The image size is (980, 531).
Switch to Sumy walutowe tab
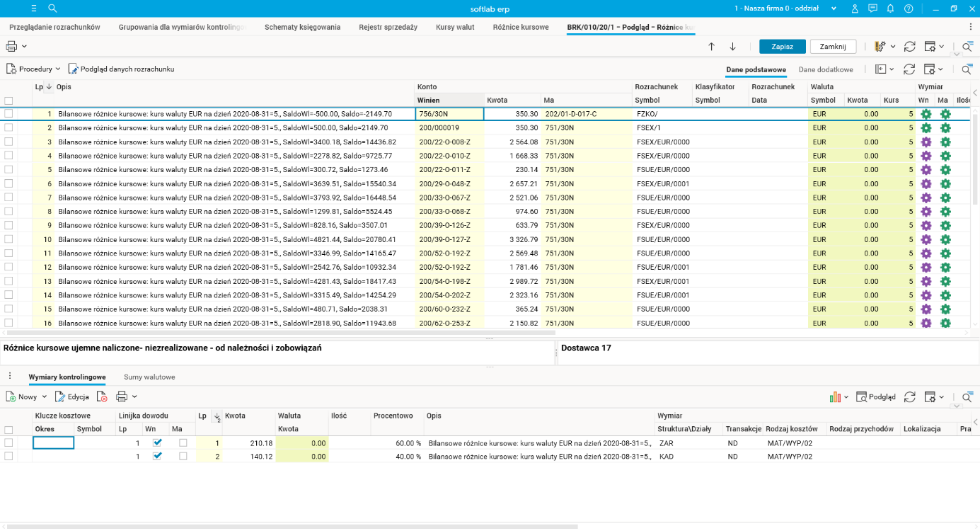(149, 377)
